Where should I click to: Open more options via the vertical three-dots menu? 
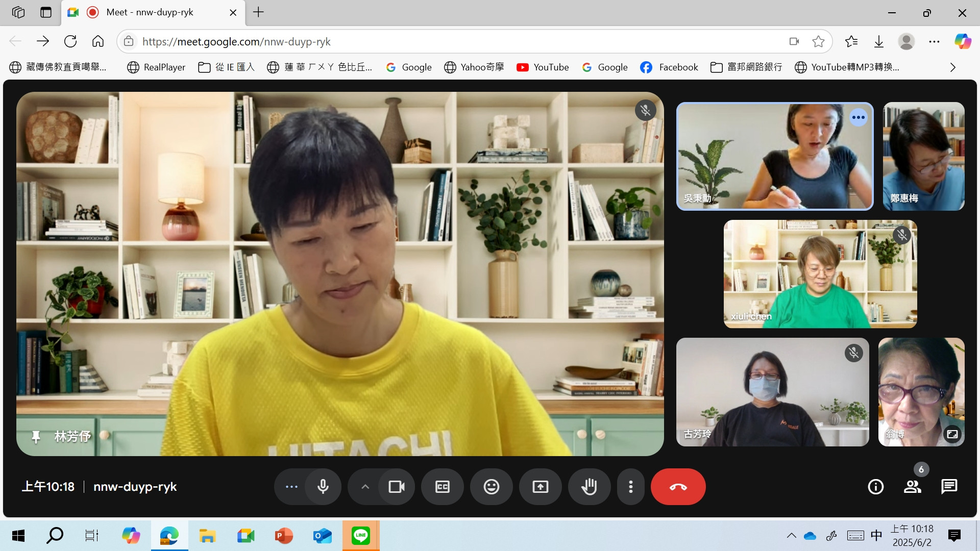pyautogui.click(x=631, y=487)
